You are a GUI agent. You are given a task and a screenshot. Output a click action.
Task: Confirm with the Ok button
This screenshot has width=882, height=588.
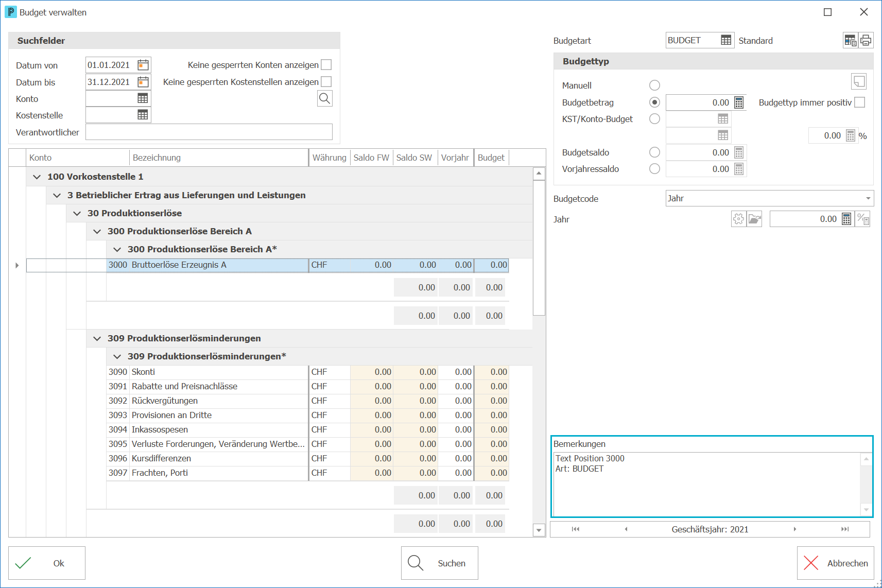pos(47,563)
